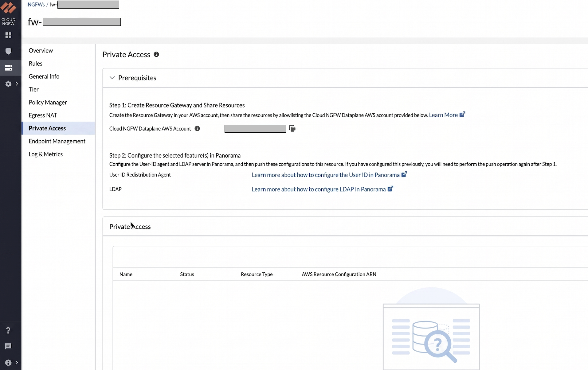
Task: Open the Egress NAT menu item
Action: click(x=43, y=115)
